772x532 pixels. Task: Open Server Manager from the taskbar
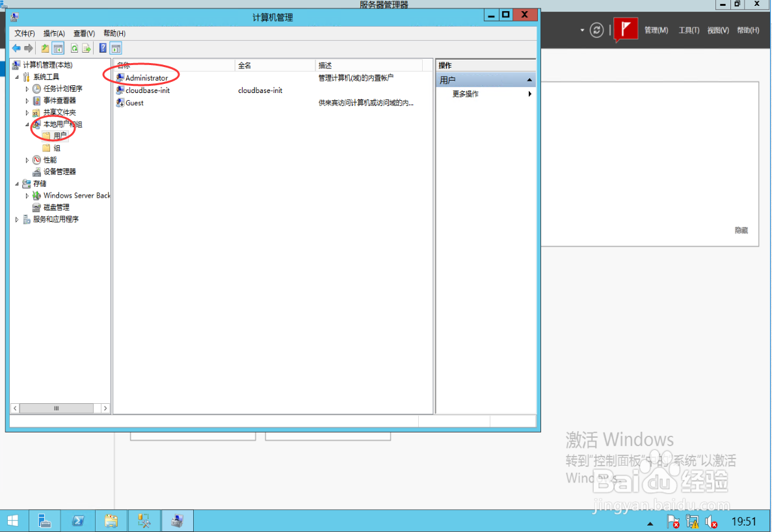click(45, 521)
